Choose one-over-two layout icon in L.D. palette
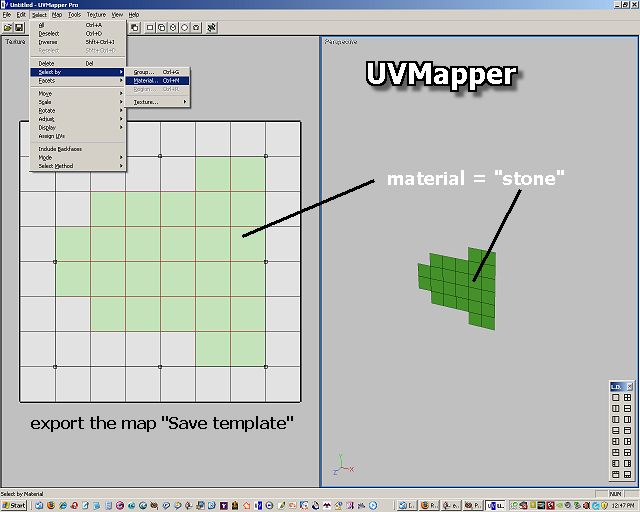640x512 pixels. point(627,452)
